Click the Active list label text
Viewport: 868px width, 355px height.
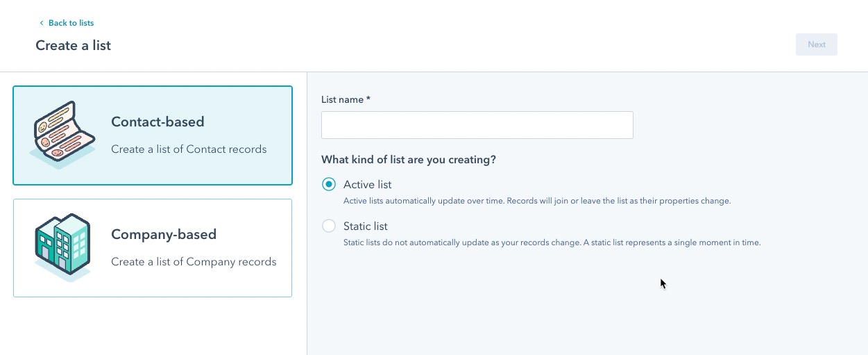click(x=367, y=185)
